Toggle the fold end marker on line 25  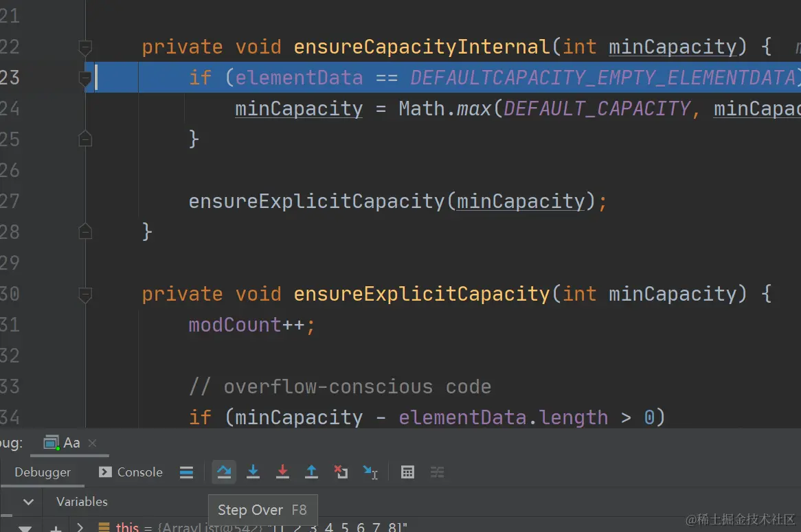coord(85,139)
